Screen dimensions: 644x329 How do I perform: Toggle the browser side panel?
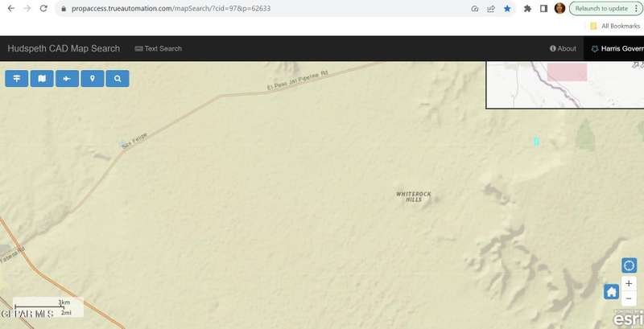pos(543,9)
